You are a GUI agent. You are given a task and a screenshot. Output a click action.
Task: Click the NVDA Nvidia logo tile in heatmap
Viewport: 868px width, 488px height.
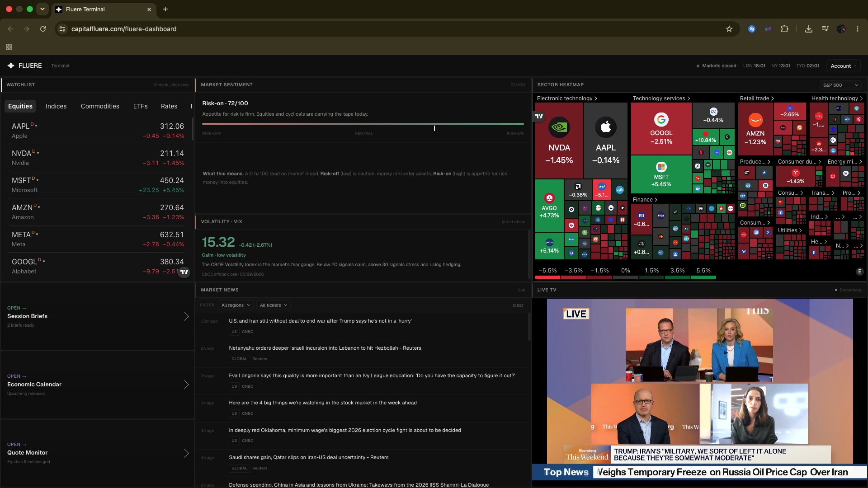559,141
